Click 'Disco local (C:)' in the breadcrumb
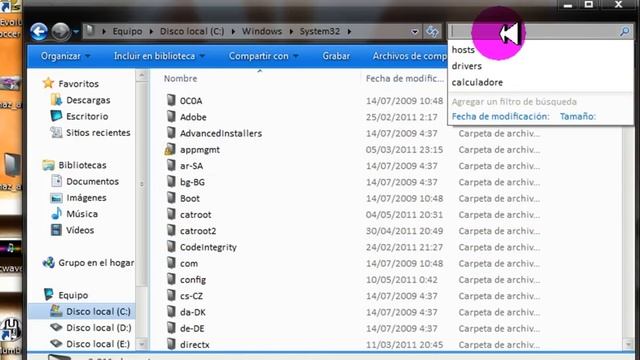 pos(192,31)
